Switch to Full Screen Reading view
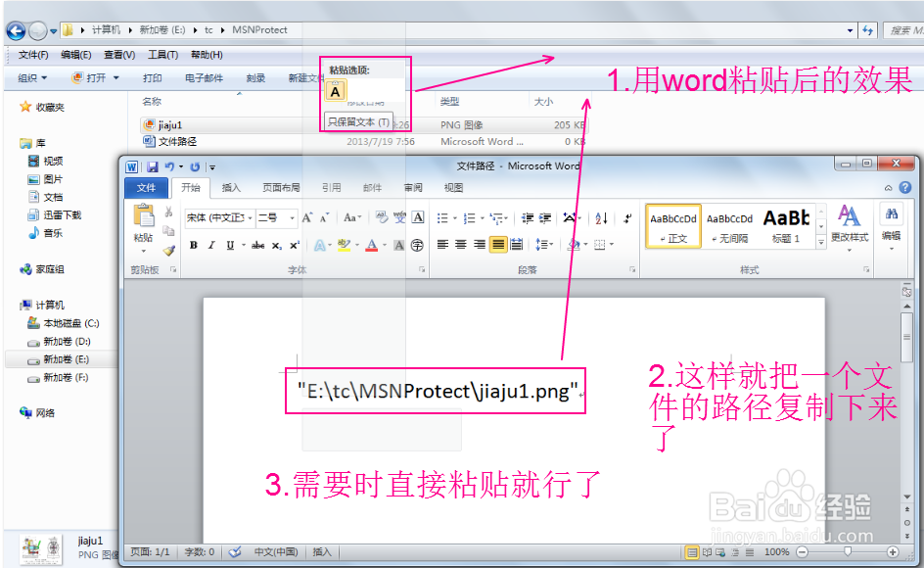 [x=707, y=552]
